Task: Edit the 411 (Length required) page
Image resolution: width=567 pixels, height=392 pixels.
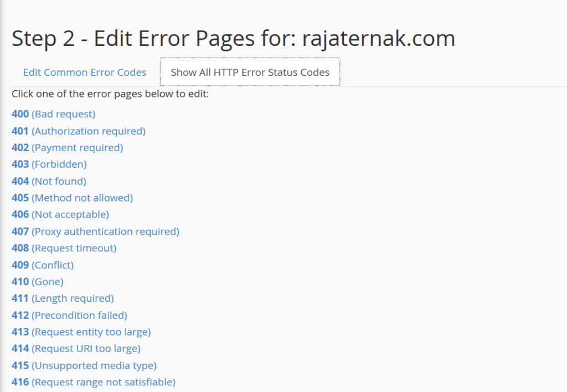Action: point(62,298)
